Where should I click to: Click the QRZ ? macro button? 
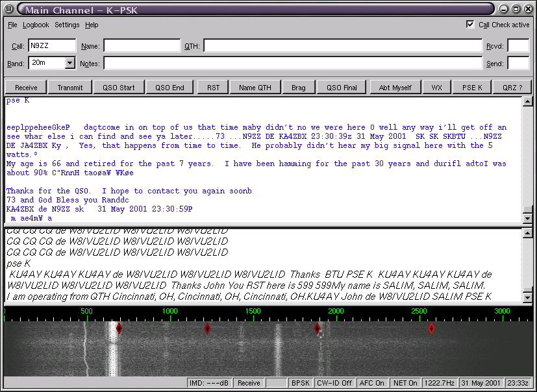tap(512, 88)
